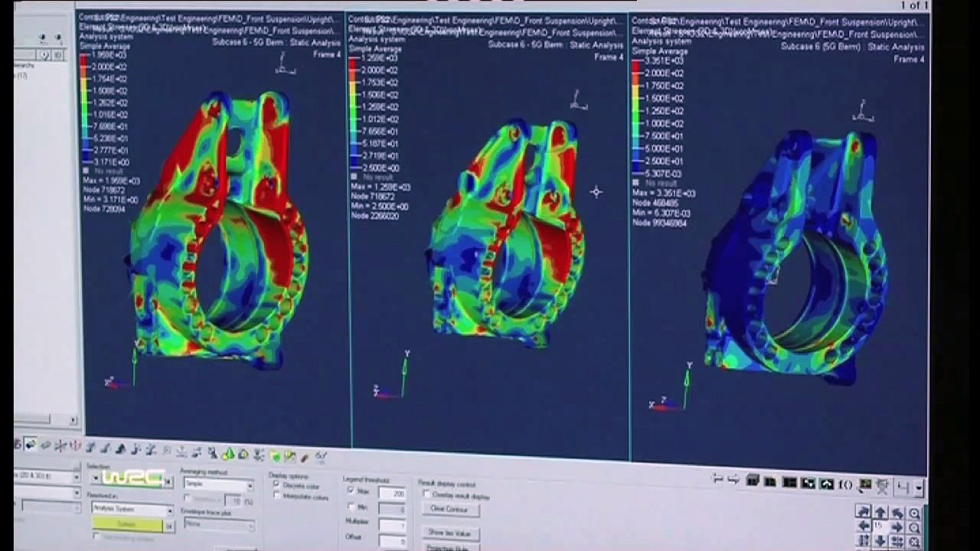Open the Selection type dropdown arrow

(96, 478)
